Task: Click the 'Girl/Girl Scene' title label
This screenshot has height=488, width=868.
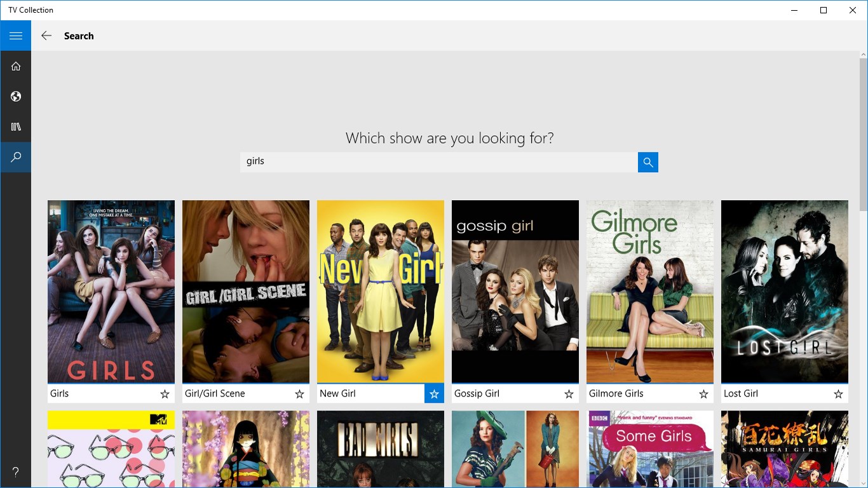Action: click(x=215, y=393)
